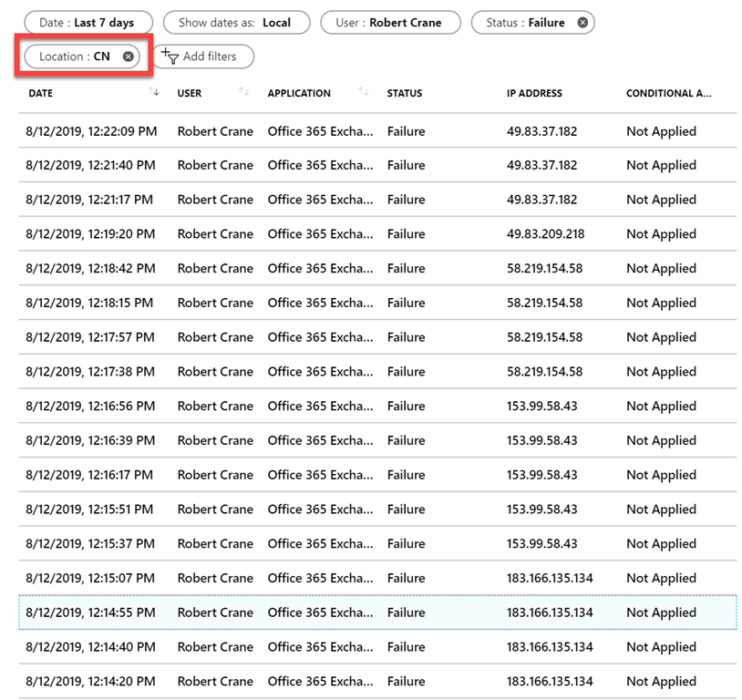Sort by User column arrows
The image size is (742, 700).
point(243,93)
